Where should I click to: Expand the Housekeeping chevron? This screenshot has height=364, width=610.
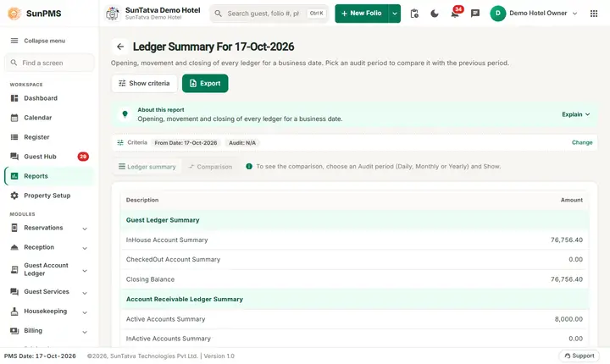[x=85, y=312]
